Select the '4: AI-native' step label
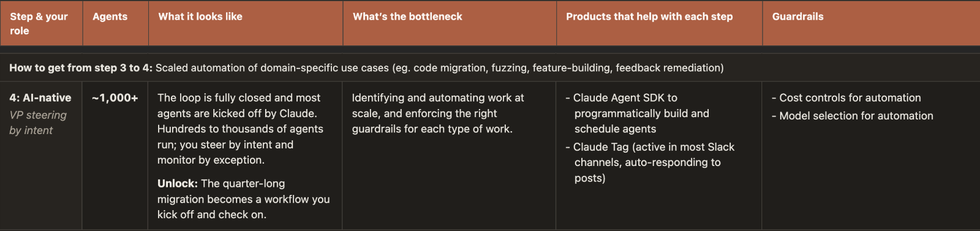The image size is (980, 231). pos(40,98)
